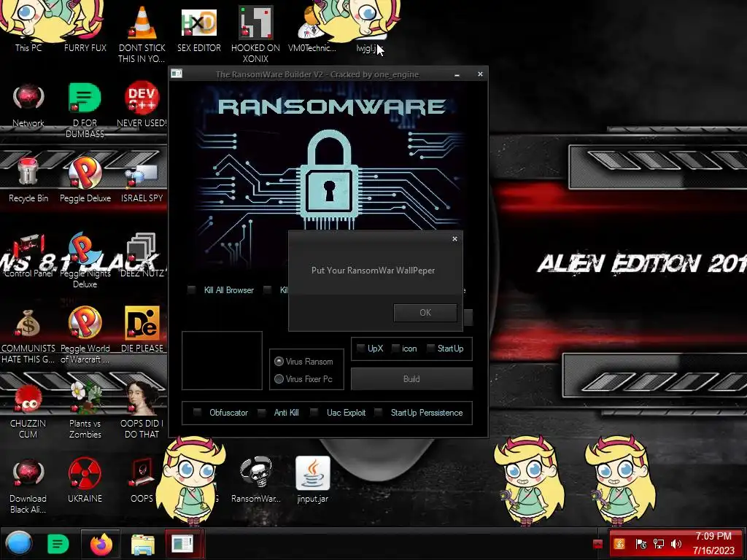Select the RansomWar... skull desktop icon
Screen dimensions: 747x560
coord(256,480)
